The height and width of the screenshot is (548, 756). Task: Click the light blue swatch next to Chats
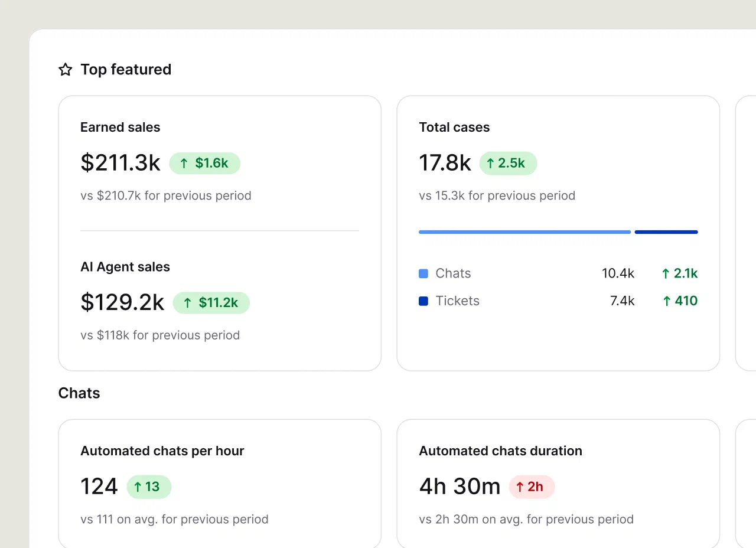tap(423, 273)
